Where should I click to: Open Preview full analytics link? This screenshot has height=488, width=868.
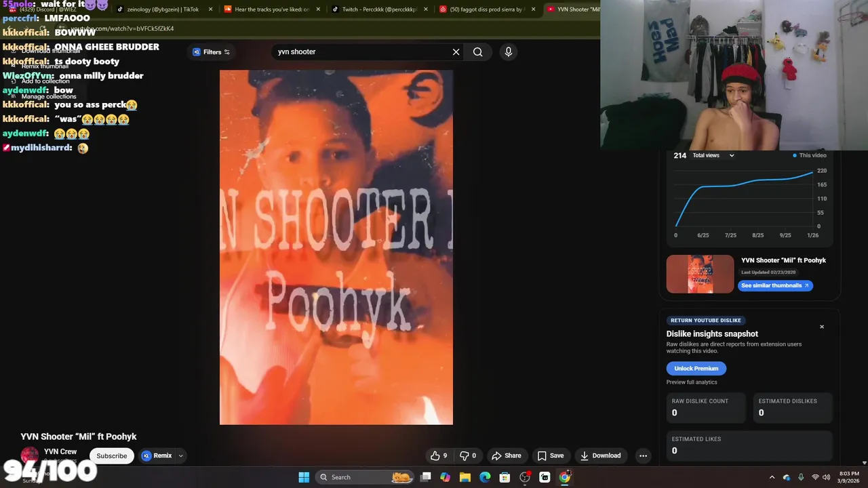click(x=692, y=382)
